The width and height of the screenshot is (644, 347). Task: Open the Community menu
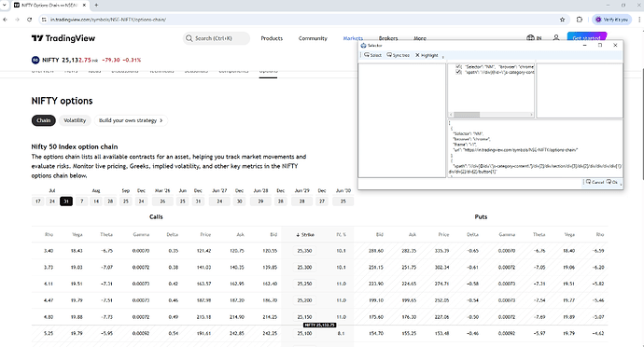coord(313,38)
